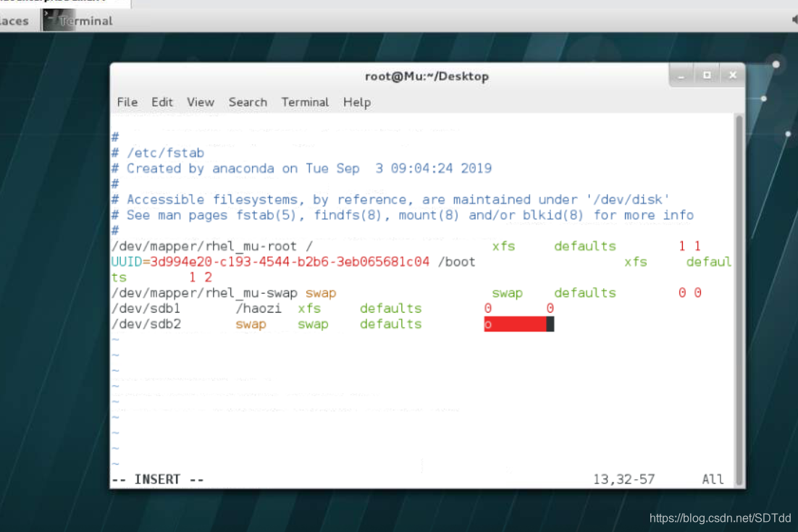Click the 'Accessible filesystems' comment line
This screenshot has width=798, height=532.
tap(390, 199)
